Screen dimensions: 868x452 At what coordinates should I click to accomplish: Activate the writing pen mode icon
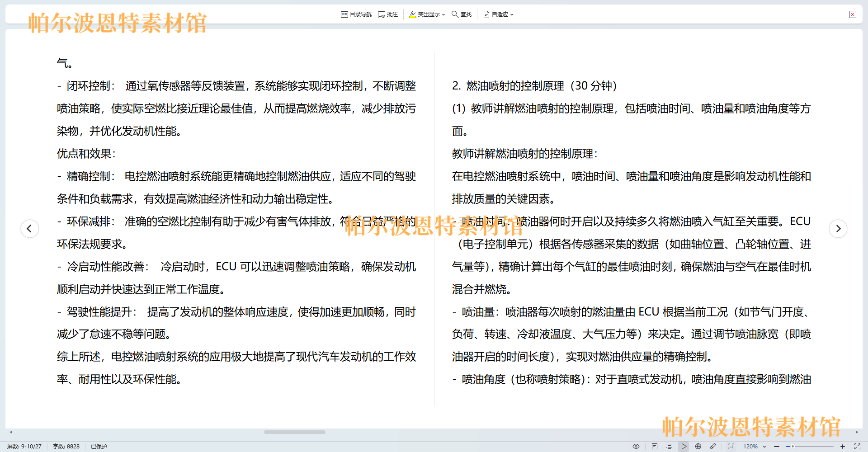tap(712, 446)
